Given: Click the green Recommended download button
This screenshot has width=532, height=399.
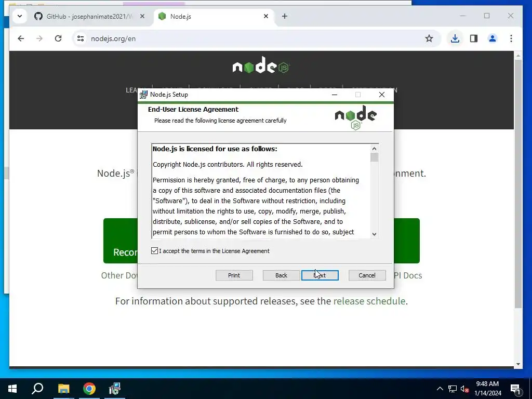Looking at the screenshot, I should pyautogui.click(x=121, y=241).
